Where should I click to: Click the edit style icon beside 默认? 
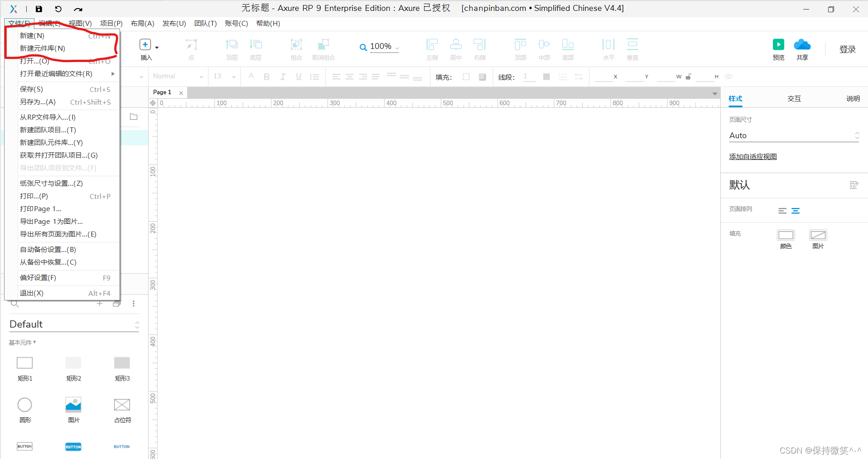coord(854,185)
